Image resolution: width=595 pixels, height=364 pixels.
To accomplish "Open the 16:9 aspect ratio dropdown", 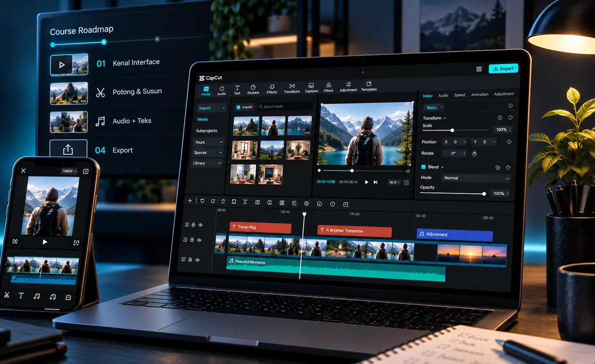I will coord(395,182).
